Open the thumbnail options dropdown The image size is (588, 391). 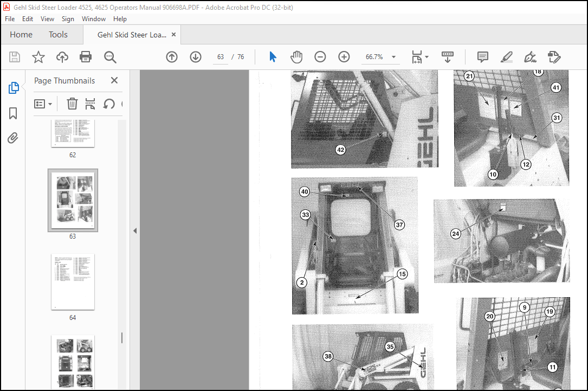click(43, 104)
